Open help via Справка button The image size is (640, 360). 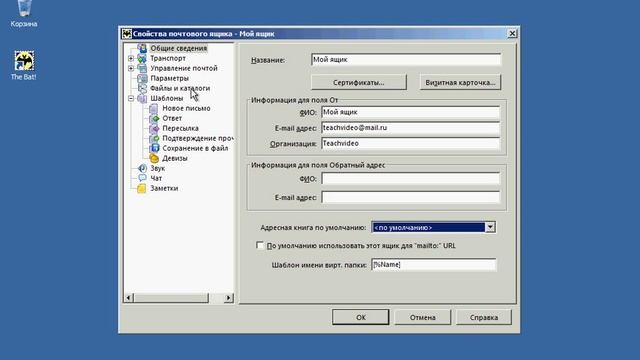[484, 317]
